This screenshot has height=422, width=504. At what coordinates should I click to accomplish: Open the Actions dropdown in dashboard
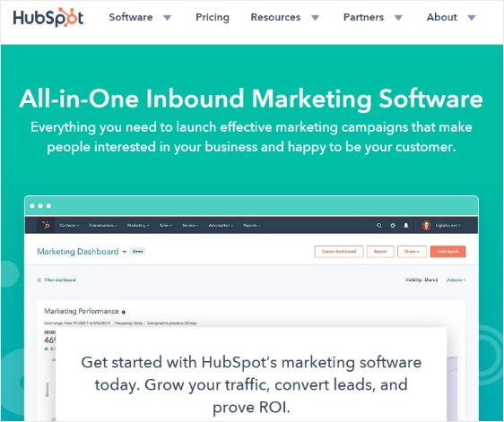[456, 280]
